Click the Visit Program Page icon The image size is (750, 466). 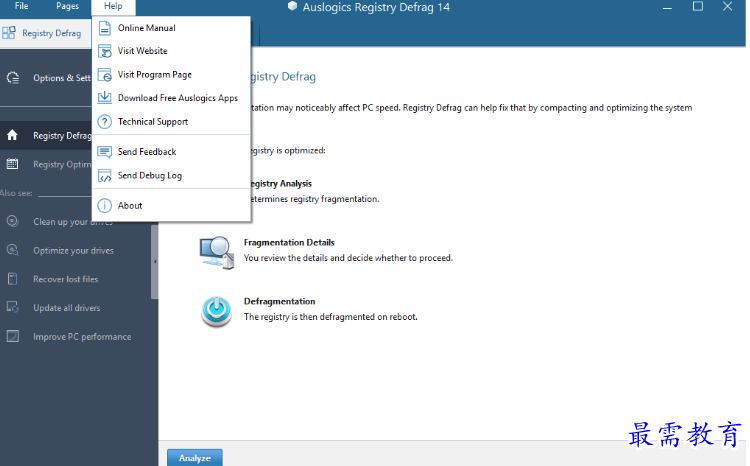(104, 75)
